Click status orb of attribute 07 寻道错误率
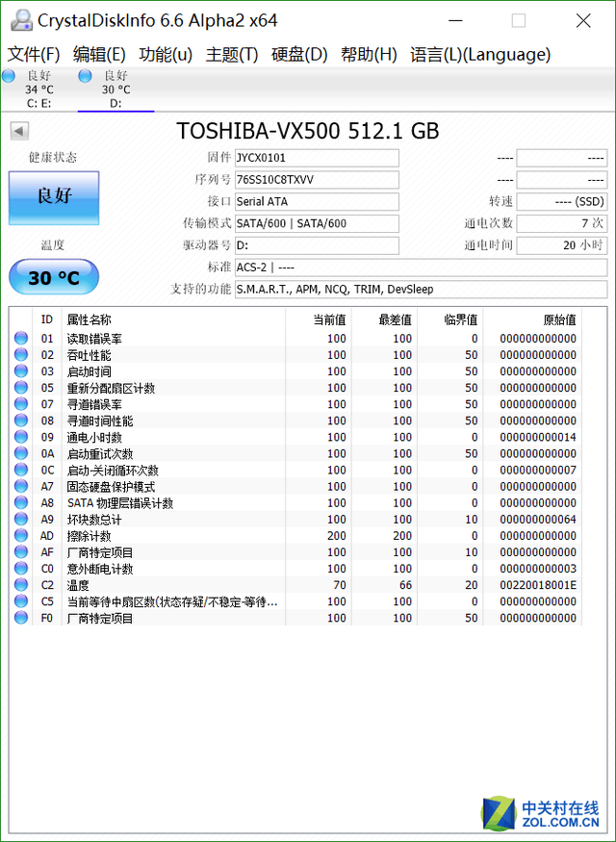 [21, 404]
